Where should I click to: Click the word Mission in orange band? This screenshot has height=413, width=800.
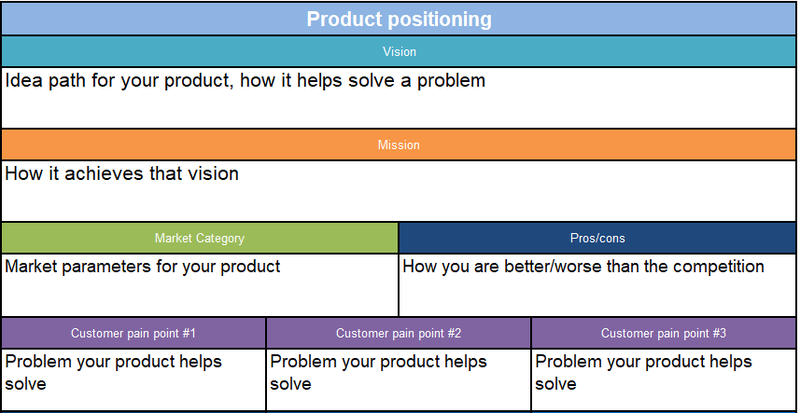coord(398,145)
